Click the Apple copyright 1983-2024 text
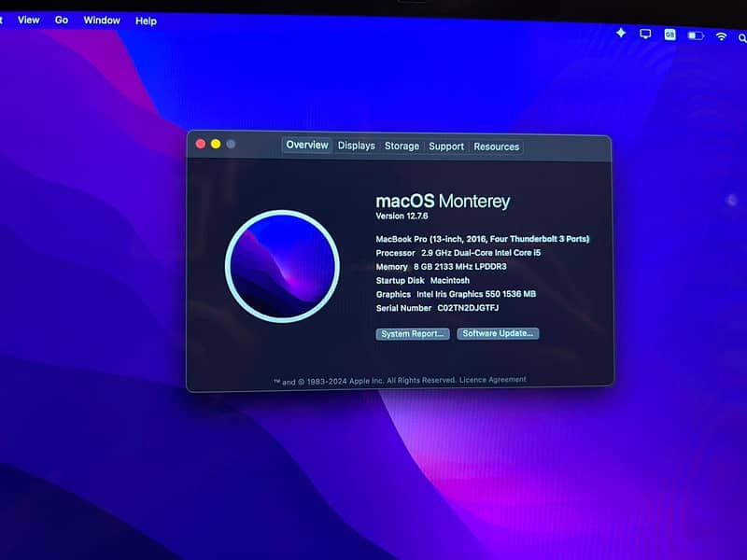The height and width of the screenshot is (560, 747). pos(365,381)
